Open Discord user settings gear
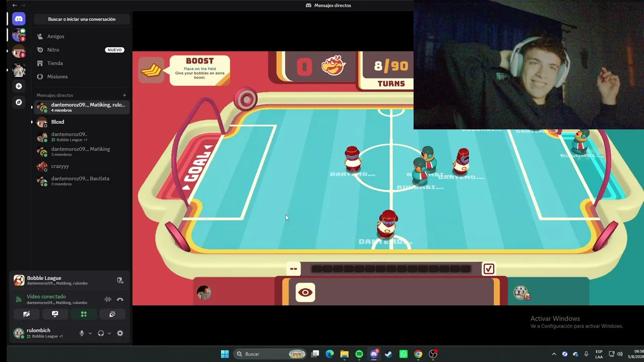The width and height of the screenshot is (644, 362). point(120,333)
